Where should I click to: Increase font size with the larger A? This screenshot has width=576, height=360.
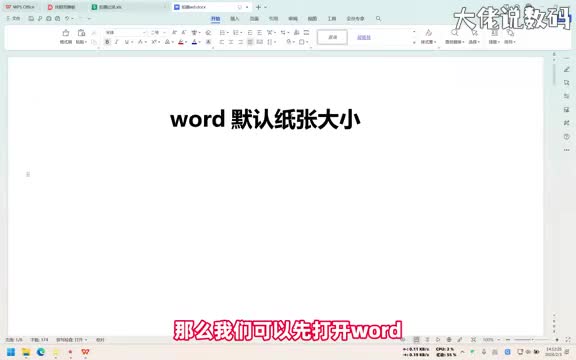(x=174, y=33)
